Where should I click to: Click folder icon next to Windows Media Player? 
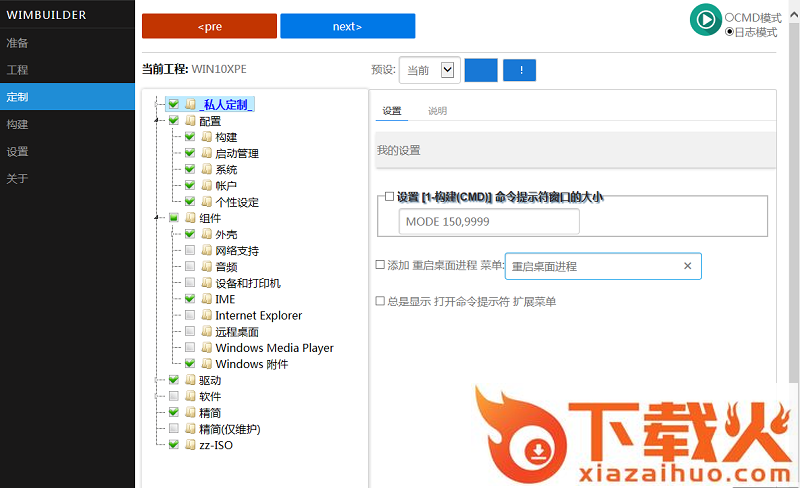207,348
